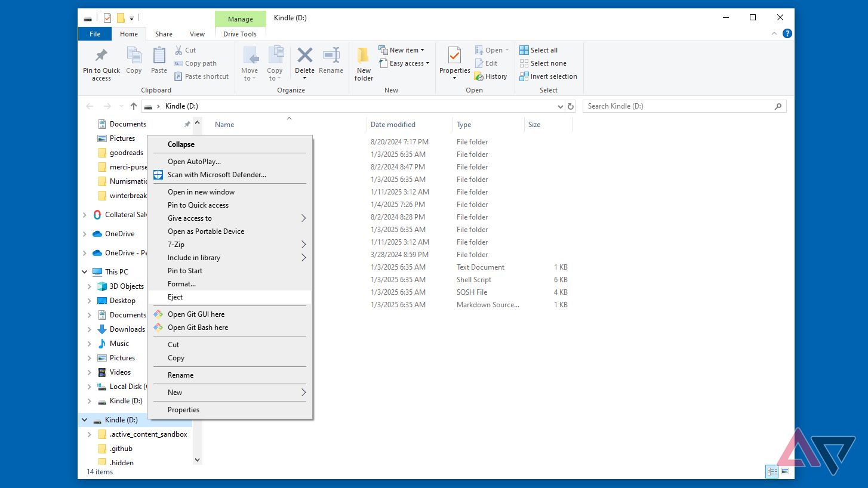This screenshot has height=488, width=868.
Task: Open the Give access to submenu
Action: (x=230, y=218)
